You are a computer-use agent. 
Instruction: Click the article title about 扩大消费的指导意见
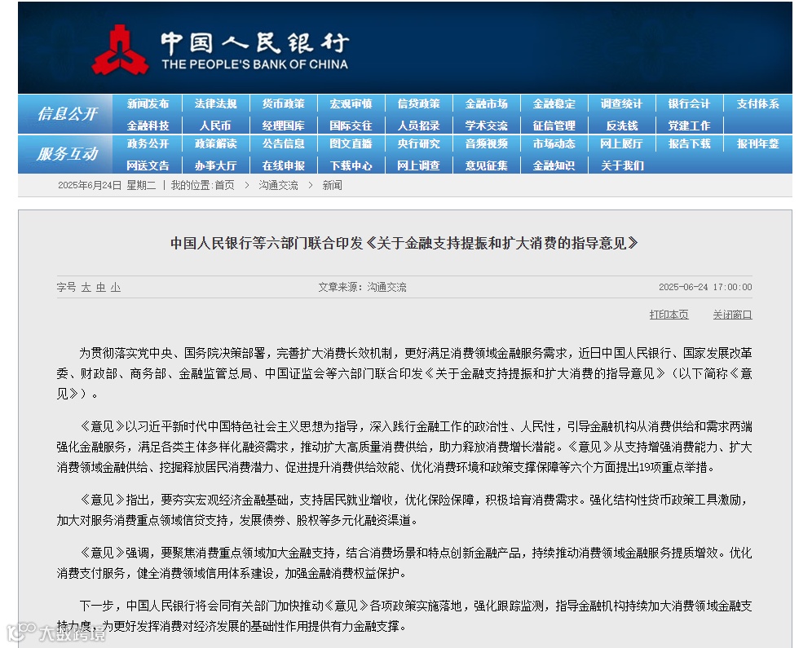tap(404, 243)
